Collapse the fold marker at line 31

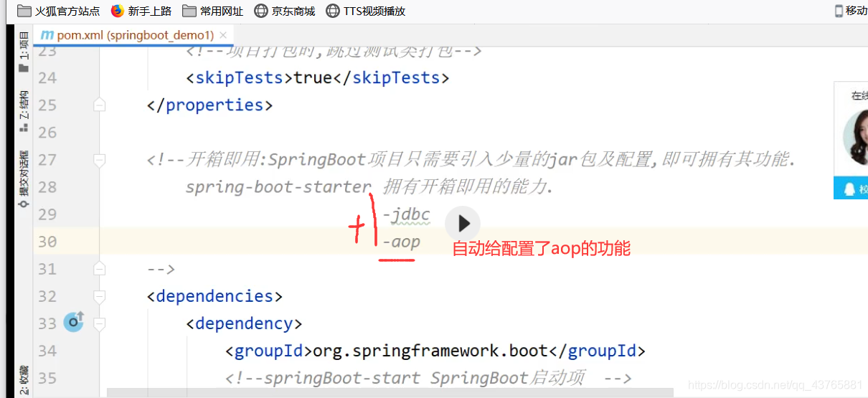coord(99,269)
